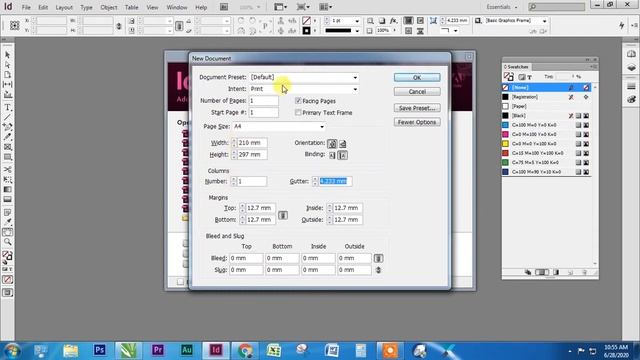Viewport: 640px width, 360px height.
Task: Toggle bleed chain link icon
Action: pos(378,258)
